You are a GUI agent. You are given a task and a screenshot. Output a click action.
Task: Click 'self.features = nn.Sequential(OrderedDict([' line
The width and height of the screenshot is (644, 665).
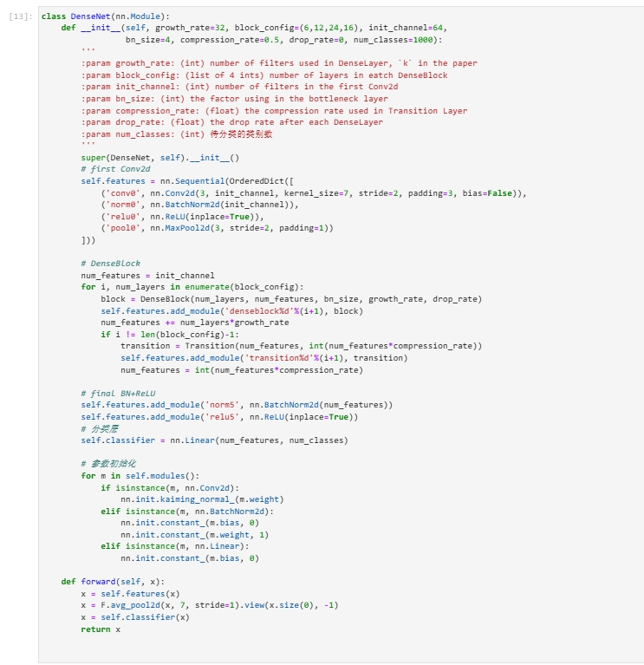[187, 181]
